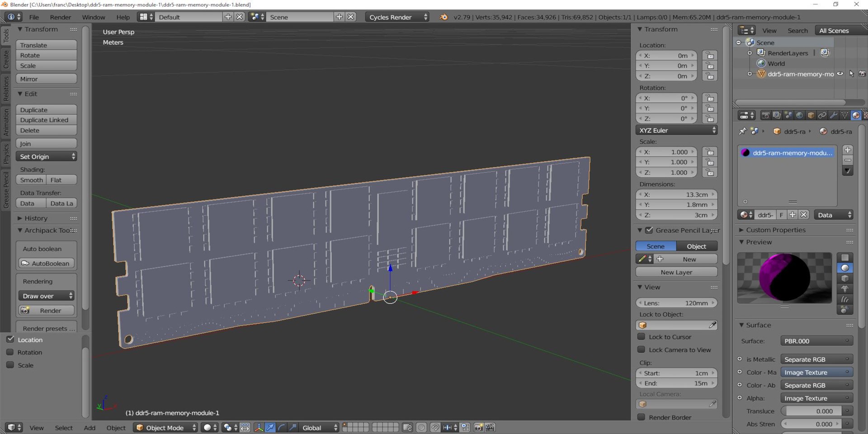The width and height of the screenshot is (868, 434).
Task: Switch to the Create vertical tab
Action: (x=6, y=59)
